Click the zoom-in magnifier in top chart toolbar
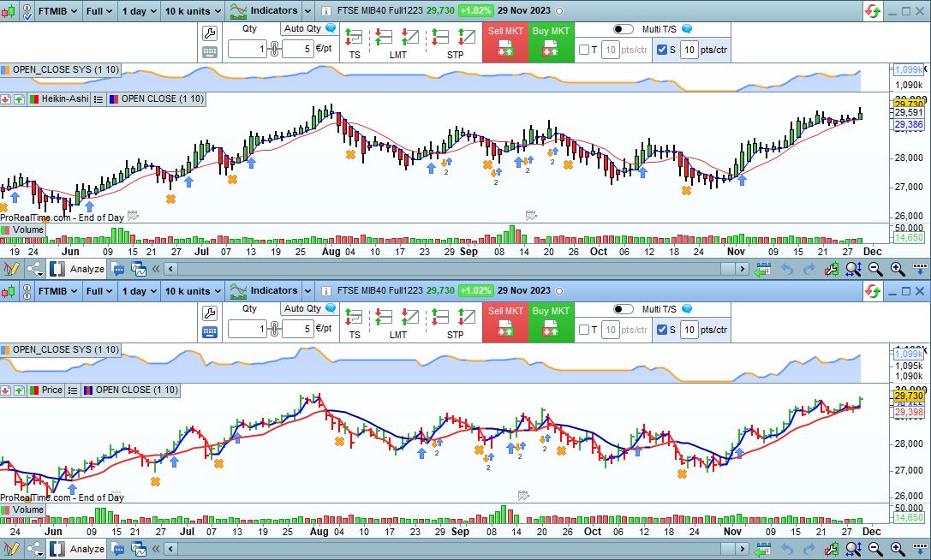 point(897,269)
